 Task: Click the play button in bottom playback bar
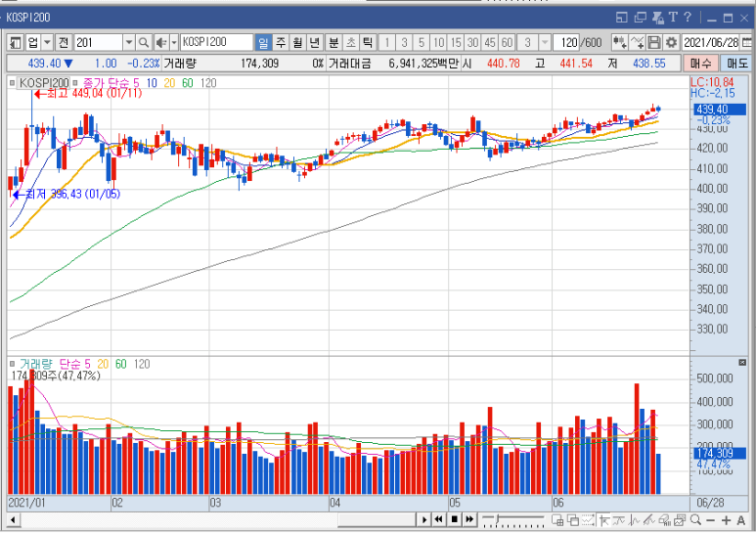[x=423, y=520]
